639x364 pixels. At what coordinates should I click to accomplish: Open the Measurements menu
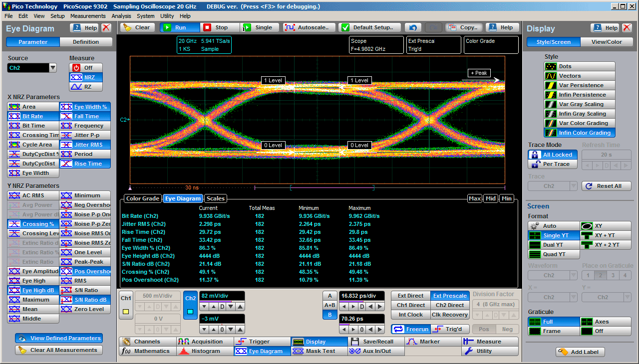88,16
